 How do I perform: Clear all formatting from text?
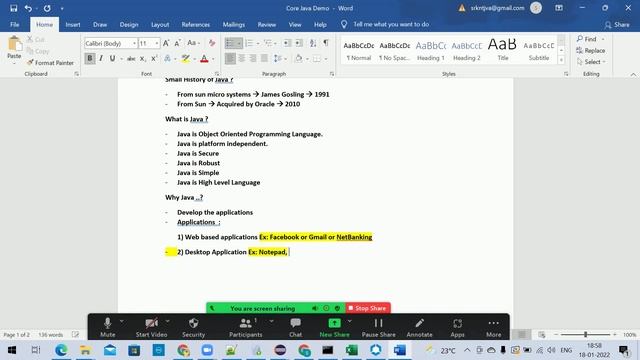(x=212, y=43)
